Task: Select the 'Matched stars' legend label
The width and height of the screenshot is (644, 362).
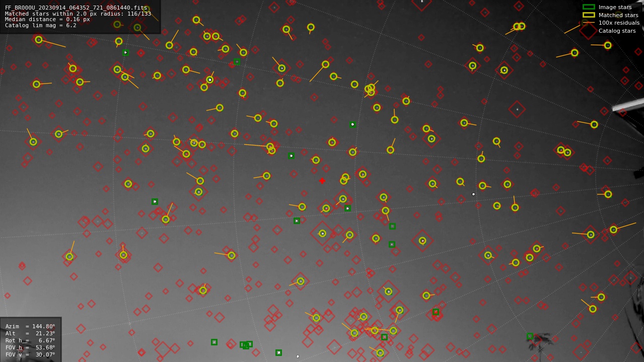Action: click(618, 15)
